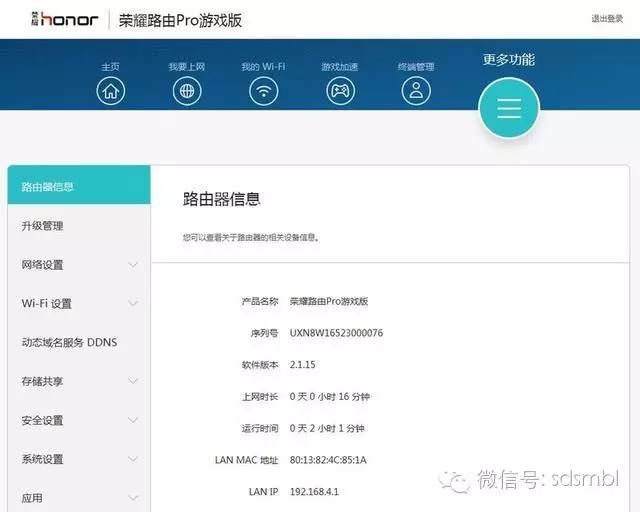Open the 主页 home icon
Image resolution: width=640 pixels, height=512 pixels.
point(111,91)
